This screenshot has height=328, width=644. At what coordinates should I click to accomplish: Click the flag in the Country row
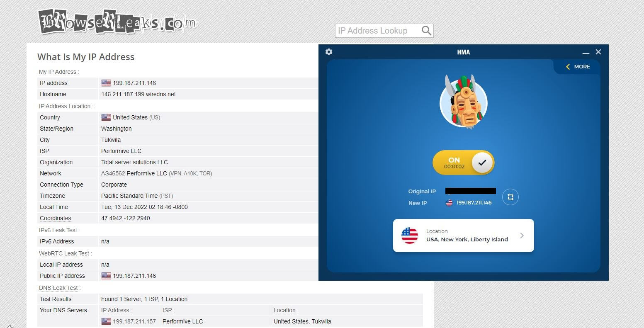pyautogui.click(x=106, y=117)
